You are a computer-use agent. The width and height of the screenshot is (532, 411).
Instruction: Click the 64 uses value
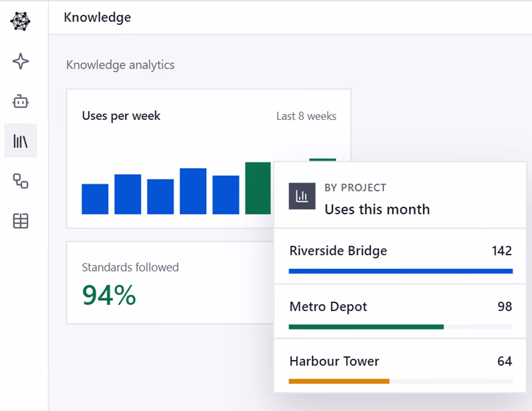pos(505,361)
